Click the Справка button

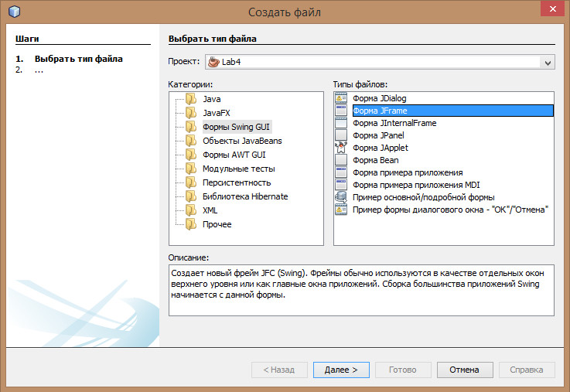tap(527, 370)
